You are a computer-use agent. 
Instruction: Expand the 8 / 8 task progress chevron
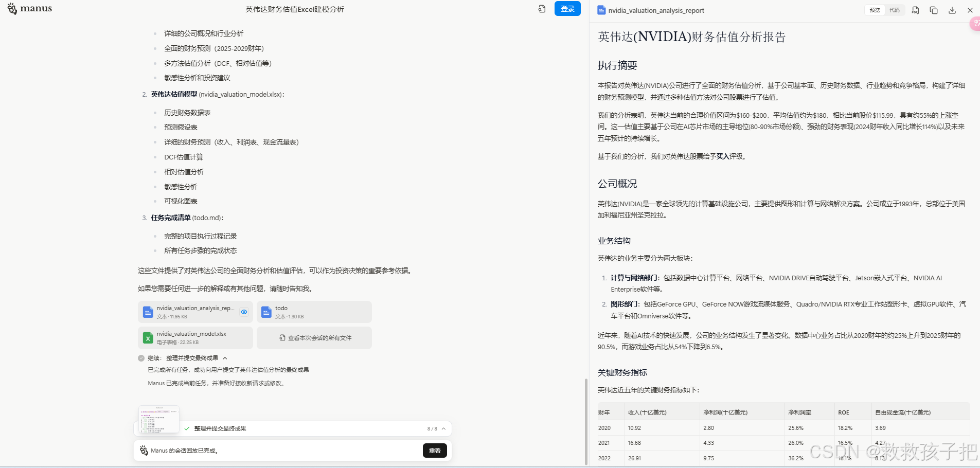pos(443,428)
